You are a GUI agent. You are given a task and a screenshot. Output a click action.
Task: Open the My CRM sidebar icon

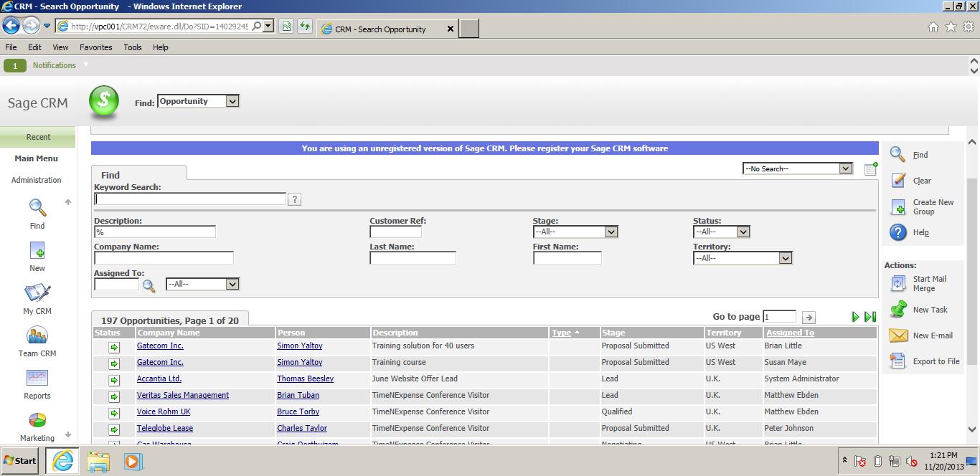click(37, 293)
